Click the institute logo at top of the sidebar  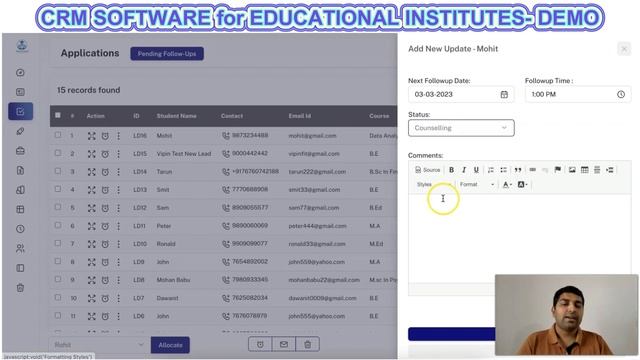pyautogui.click(x=22, y=46)
